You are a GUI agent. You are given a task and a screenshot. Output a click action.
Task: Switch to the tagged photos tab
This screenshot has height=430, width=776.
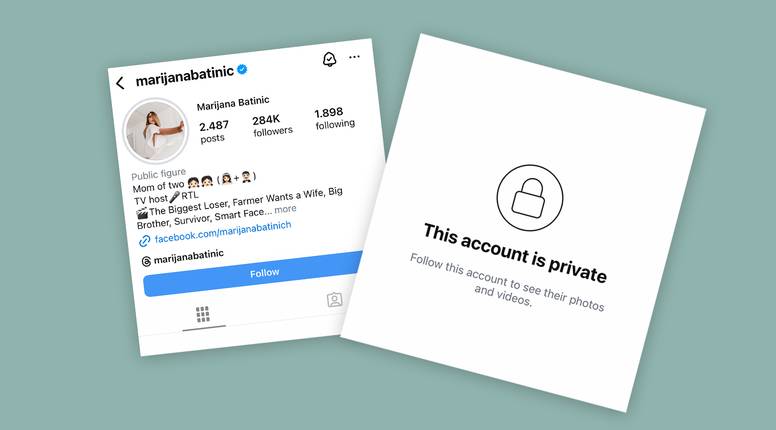click(335, 299)
